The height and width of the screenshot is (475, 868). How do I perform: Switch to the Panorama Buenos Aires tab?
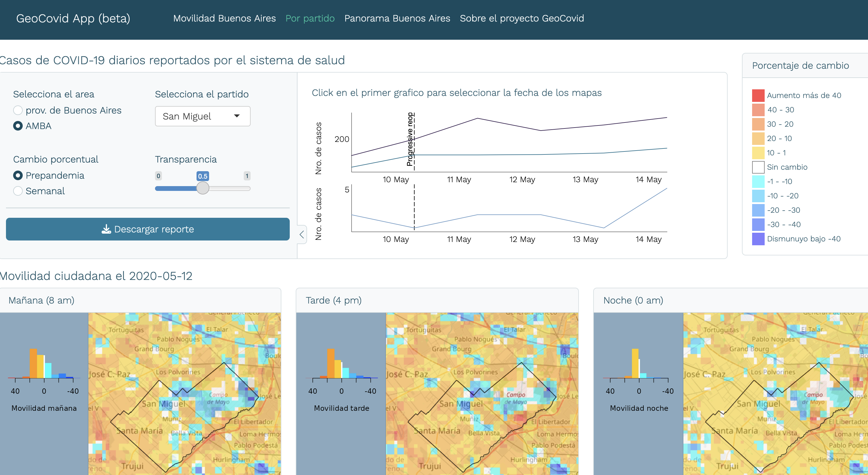click(397, 18)
